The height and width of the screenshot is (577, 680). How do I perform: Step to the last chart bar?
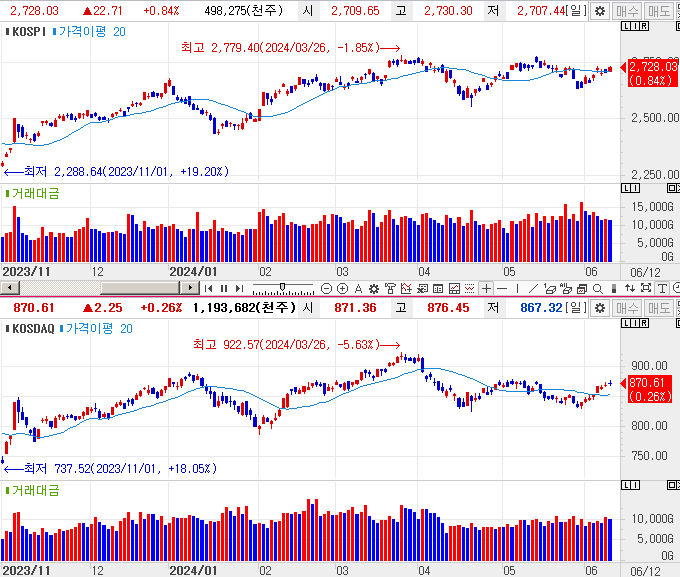(x=239, y=288)
